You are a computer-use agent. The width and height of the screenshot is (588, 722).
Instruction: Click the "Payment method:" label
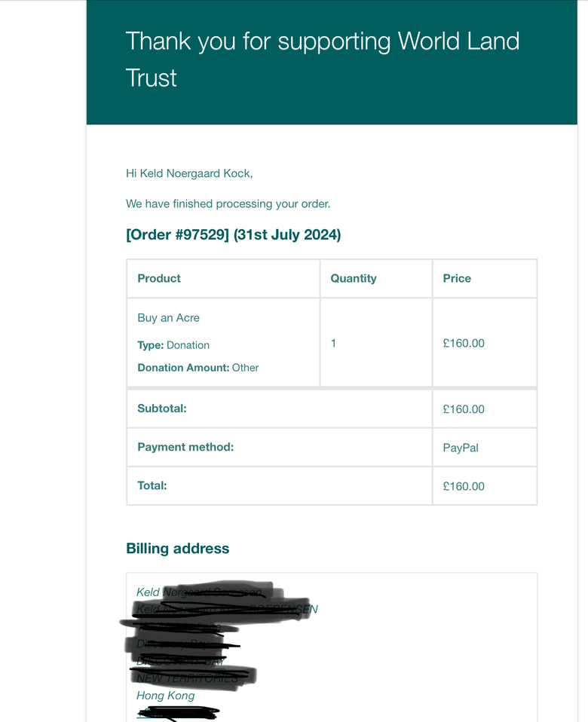185,447
